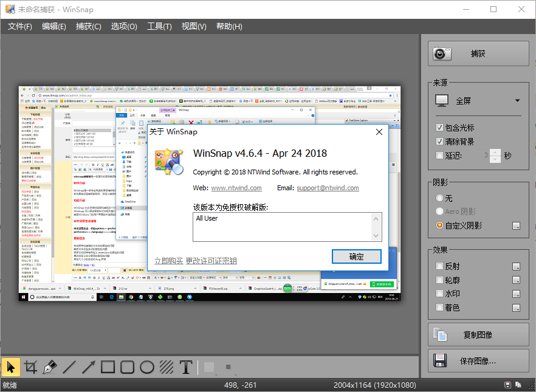Select the Crop tool

click(30, 368)
